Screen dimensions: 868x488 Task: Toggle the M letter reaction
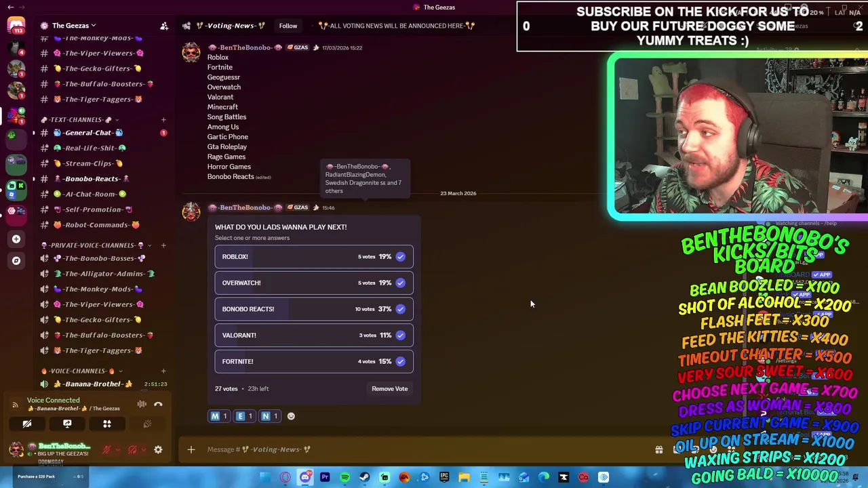[x=218, y=416]
